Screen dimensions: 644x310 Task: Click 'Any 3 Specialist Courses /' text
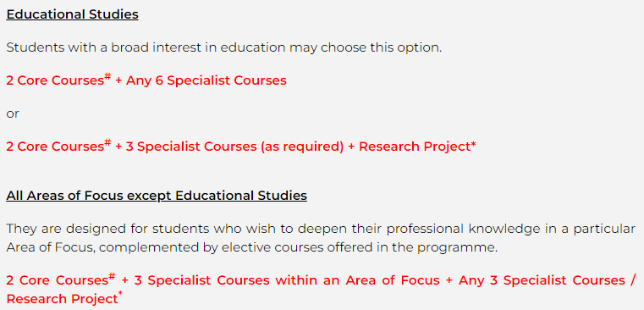coord(547,280)
